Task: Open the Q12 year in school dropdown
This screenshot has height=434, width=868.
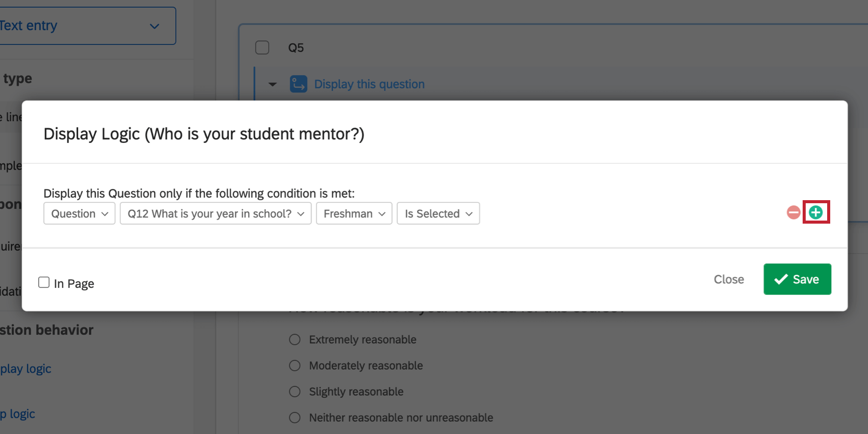Action: 215,213
